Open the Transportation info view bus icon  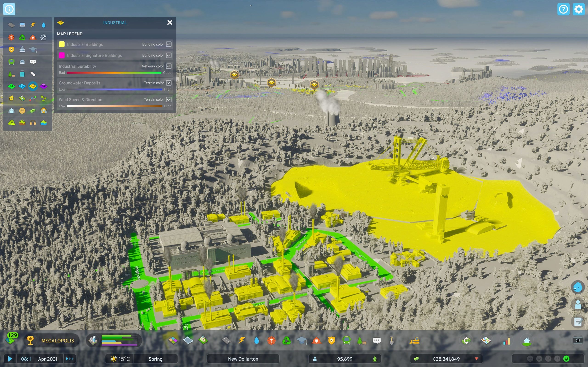pyautogui.click(x=11, y=62)
